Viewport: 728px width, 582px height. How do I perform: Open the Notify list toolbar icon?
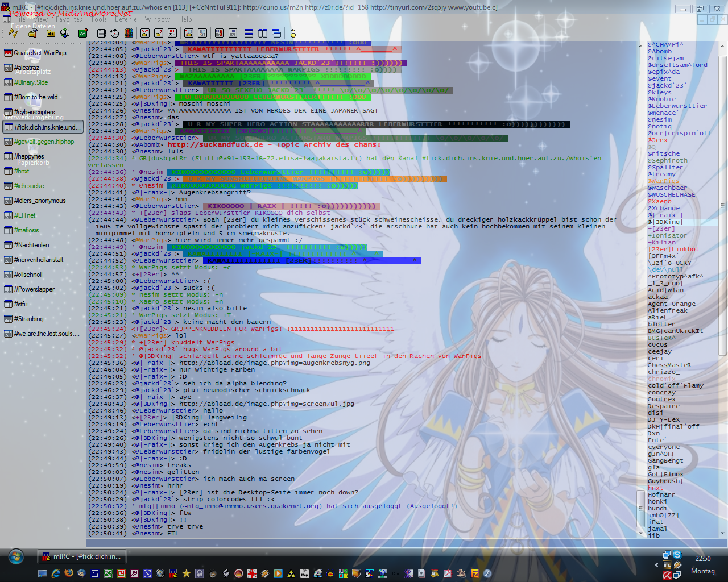(220, 34)
